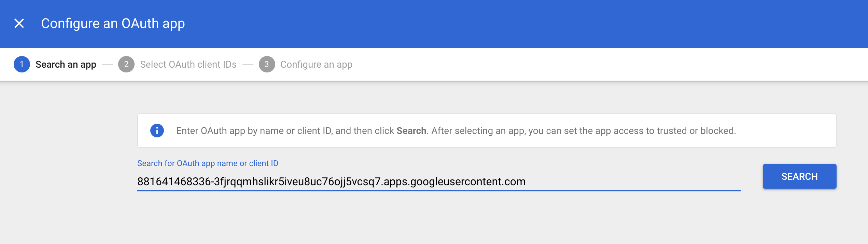This screenshot has width=868, height=244.
Task: Close the Configure an OAuth app dialog
Action: [19, 24]
